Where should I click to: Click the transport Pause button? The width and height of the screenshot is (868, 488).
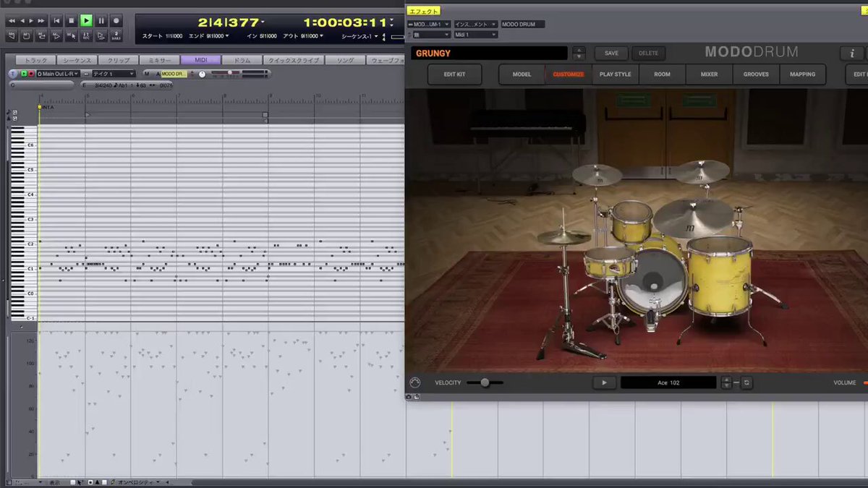(101, 21)
